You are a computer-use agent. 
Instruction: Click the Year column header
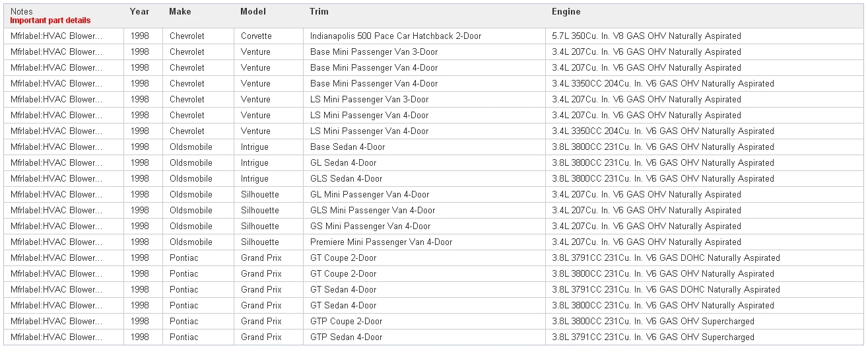139,11
